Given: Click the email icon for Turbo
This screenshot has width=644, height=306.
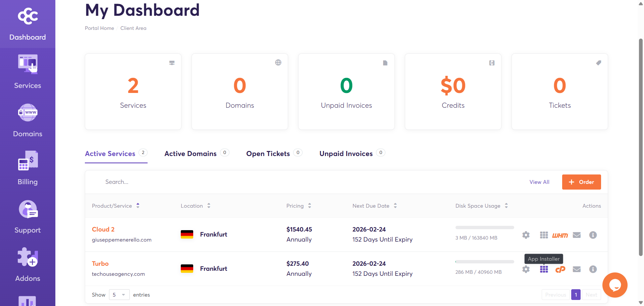Looking at the screenshot, I should pos(577,269).
